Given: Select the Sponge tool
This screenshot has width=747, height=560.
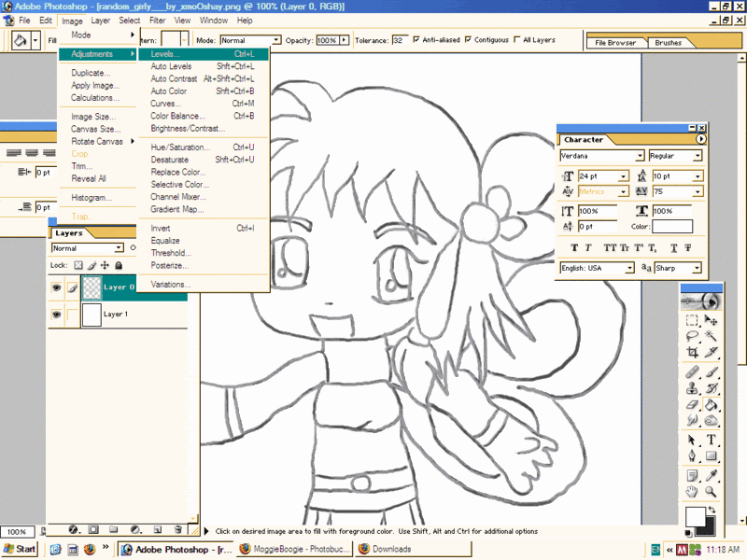Looking at the screenshot, I should [711, 421].
